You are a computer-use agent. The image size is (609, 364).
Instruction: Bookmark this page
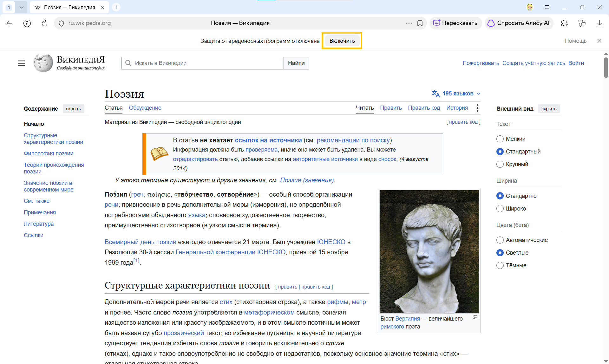click(x=420, y=23)
